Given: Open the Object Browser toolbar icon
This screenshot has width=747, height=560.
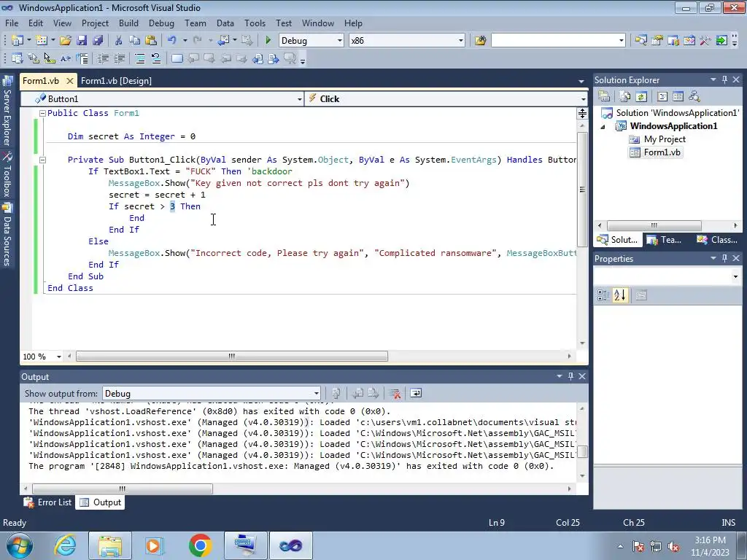Looking at the screenshot, I should (x=689, y=41).
